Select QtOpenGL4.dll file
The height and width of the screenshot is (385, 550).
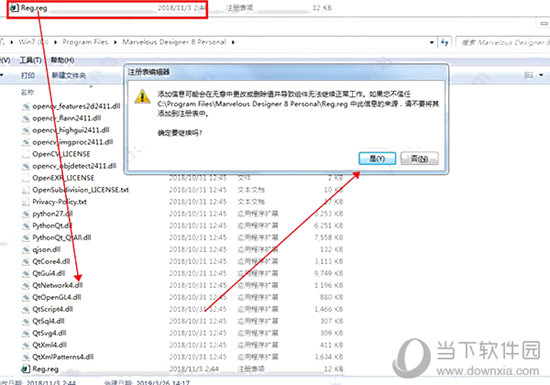tap(56, 297)
